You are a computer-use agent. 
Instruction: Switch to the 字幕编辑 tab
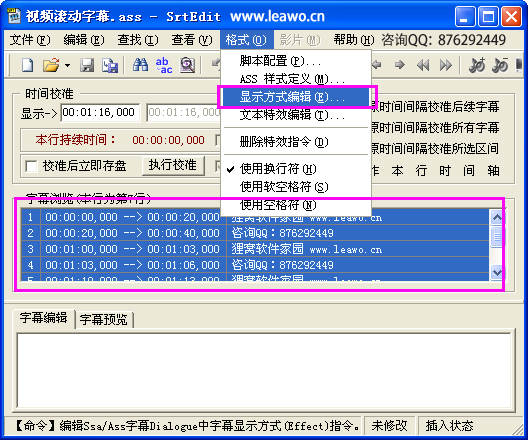[43, 318]
